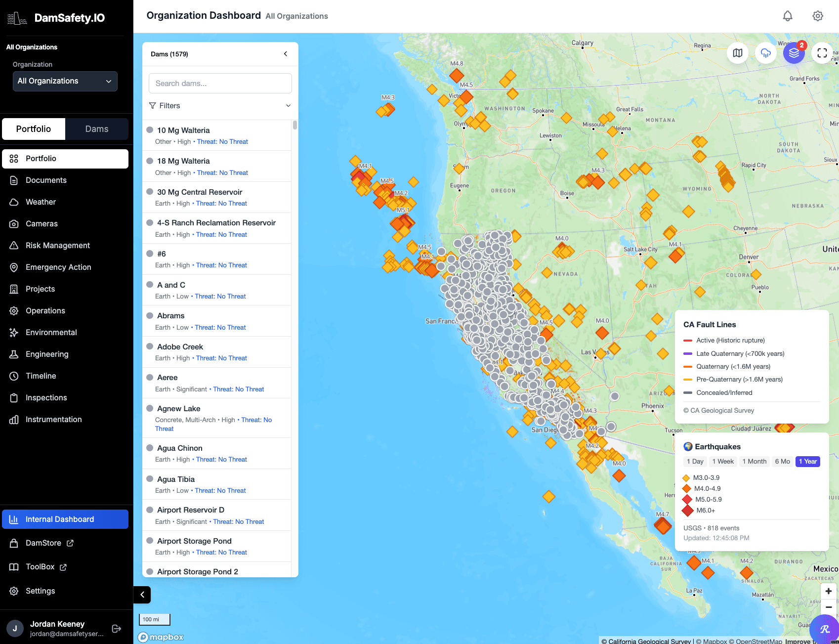Image resolution: width=839 pixels, height=644 pixels.
Task: Select the 1 Year earthquake range
Action: tap(808, 462)
